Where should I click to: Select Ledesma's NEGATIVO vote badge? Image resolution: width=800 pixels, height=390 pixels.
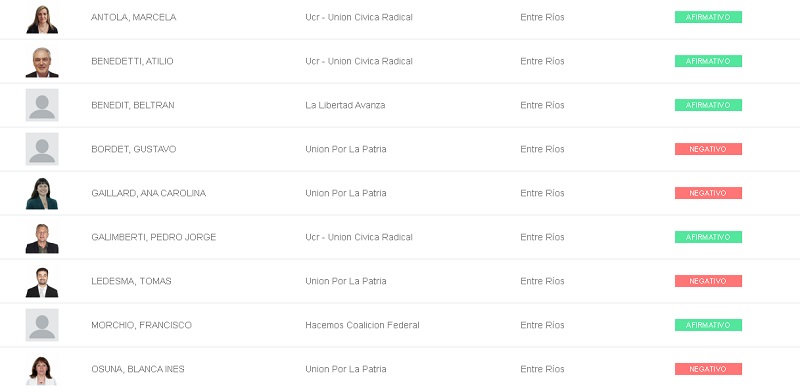708,281
